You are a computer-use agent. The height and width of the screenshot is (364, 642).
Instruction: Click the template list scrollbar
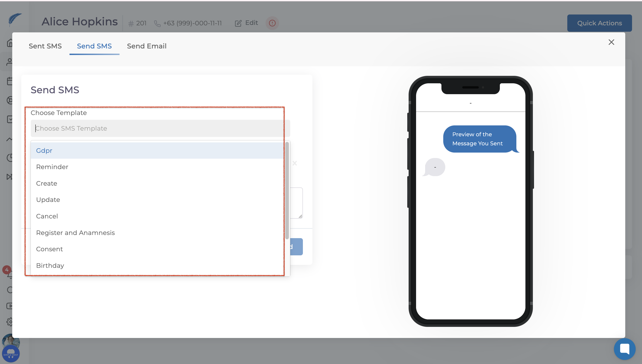pyautogui.click(x=287, y=190)
